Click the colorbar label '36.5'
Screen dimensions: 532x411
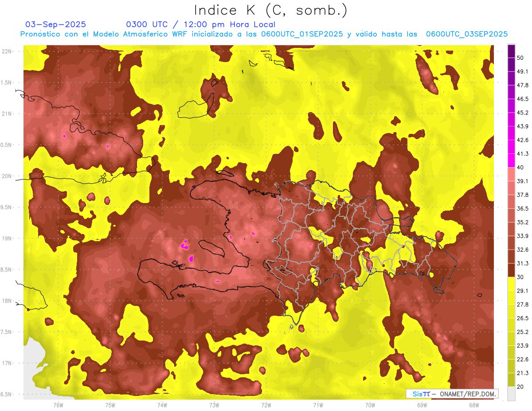pyautogui.click(x=523, y=208)
